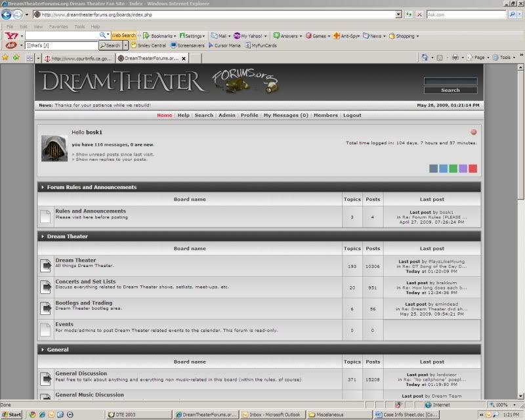
Task: Click the browser address bar URL field
Action: click(215, 14)
